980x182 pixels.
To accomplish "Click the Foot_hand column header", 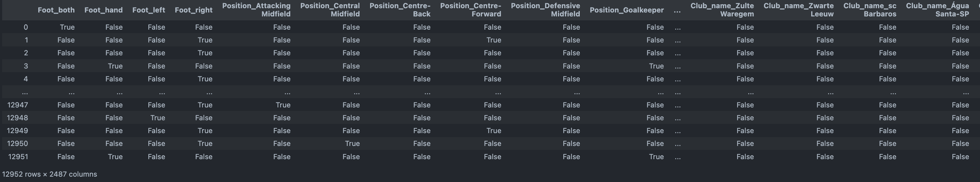I will 103,10.
